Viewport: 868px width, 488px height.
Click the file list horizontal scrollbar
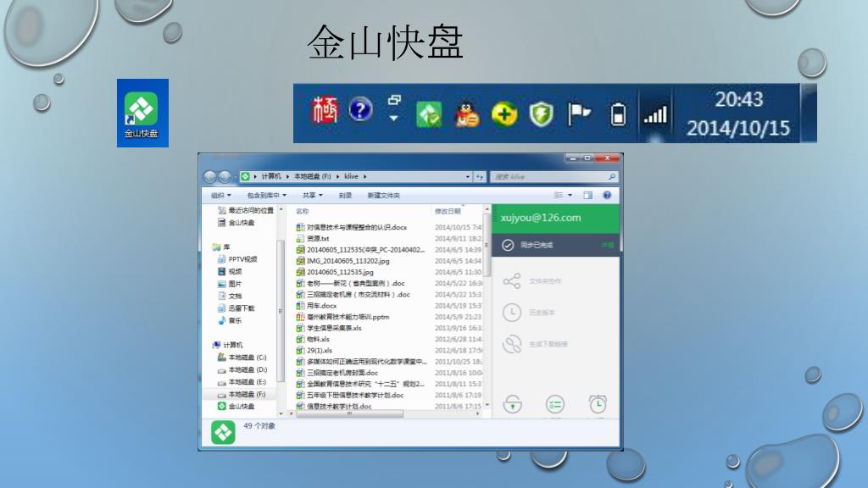tap(350, 413)
